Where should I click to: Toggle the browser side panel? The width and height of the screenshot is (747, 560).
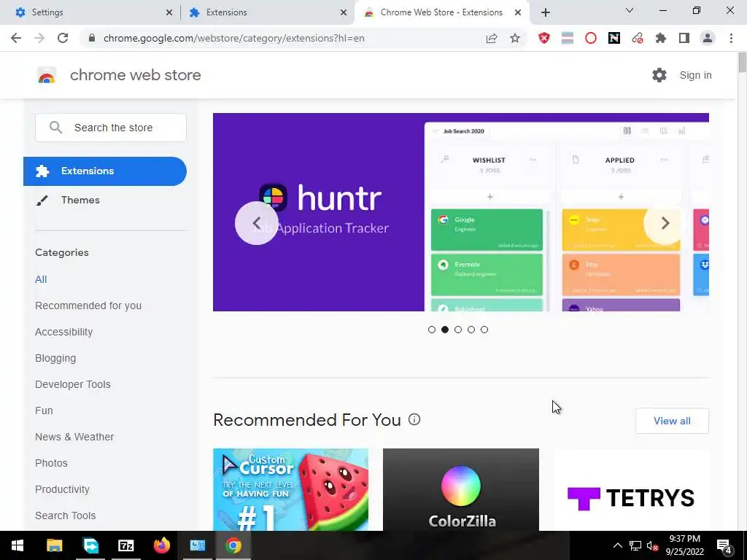[684, 38]
